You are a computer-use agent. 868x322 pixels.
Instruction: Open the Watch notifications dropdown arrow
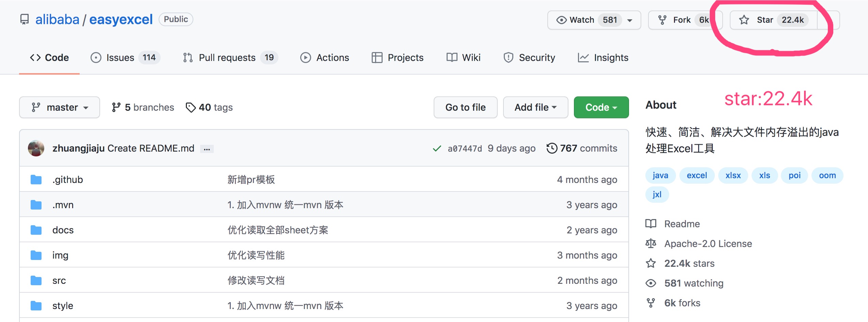630,20
